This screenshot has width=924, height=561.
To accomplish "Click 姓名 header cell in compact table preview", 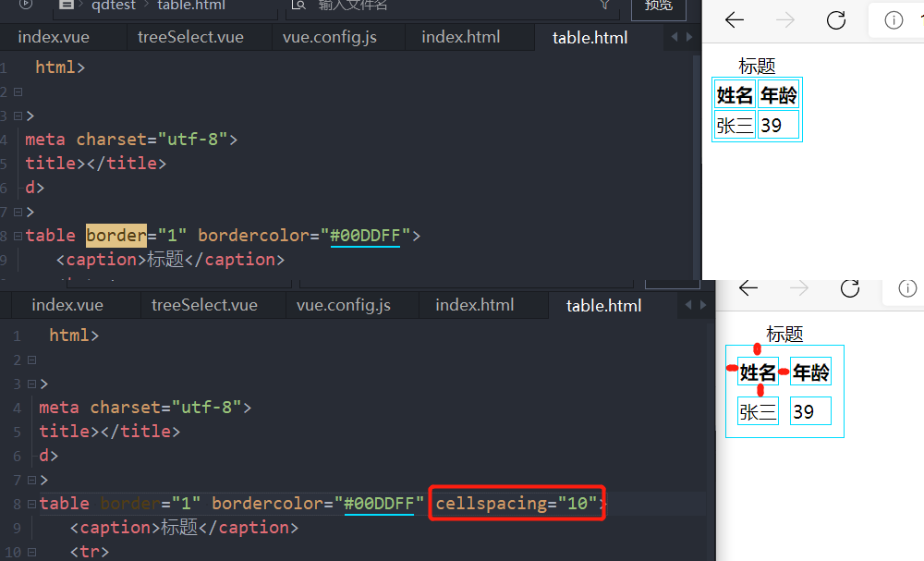I will tap(735, 95).
